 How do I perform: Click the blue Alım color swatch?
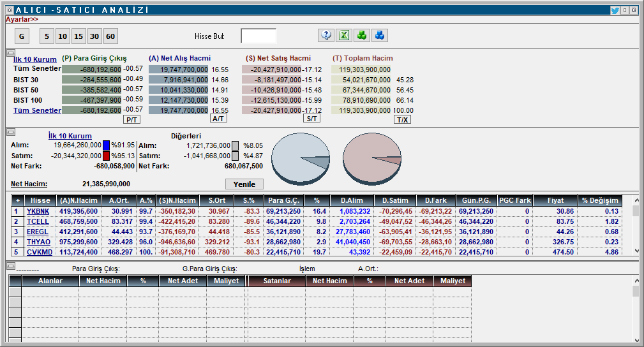coord(107,145)
